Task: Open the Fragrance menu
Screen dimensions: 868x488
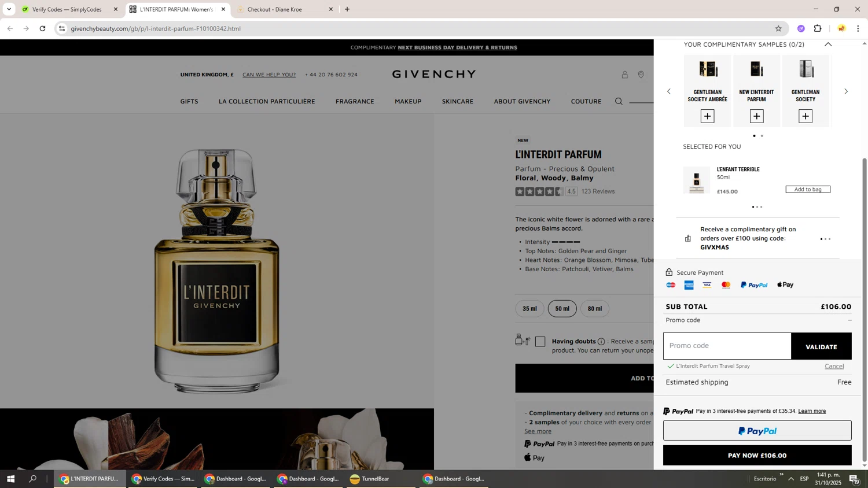Action: (x=355, y=101)
